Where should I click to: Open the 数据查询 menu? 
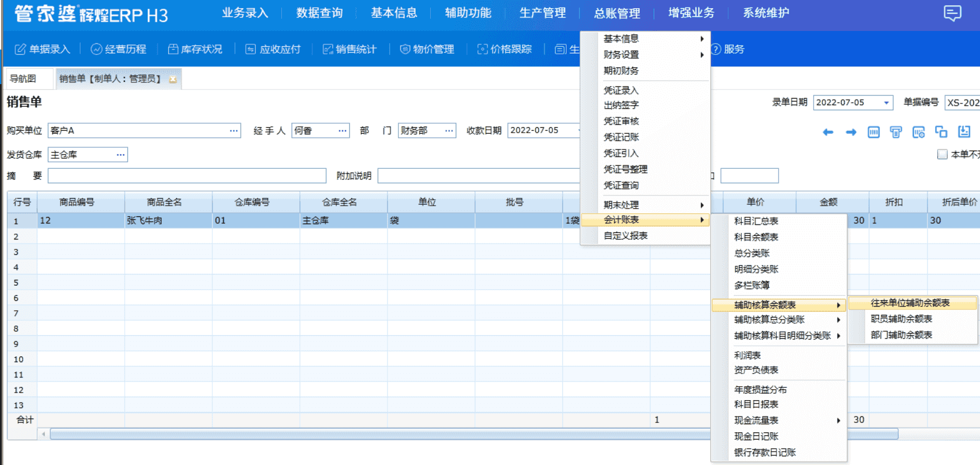pos(319,13)
